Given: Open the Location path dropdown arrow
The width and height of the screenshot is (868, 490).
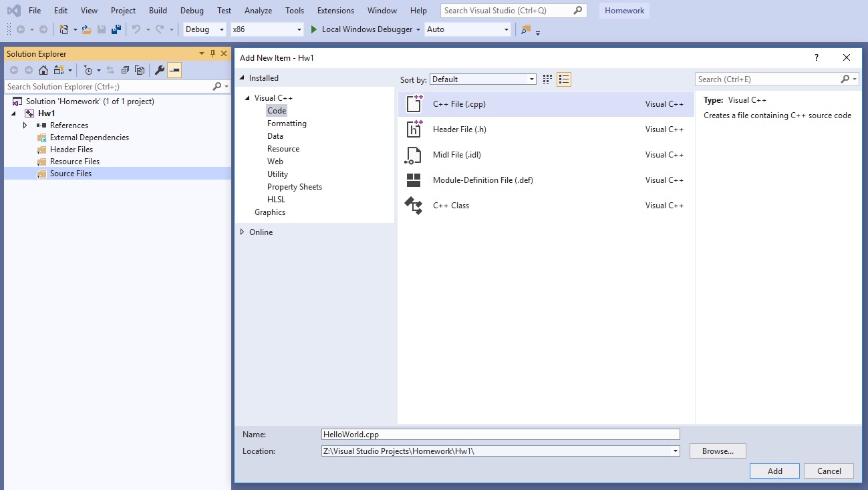Looking at the screenshot, I should pos(676,451).
